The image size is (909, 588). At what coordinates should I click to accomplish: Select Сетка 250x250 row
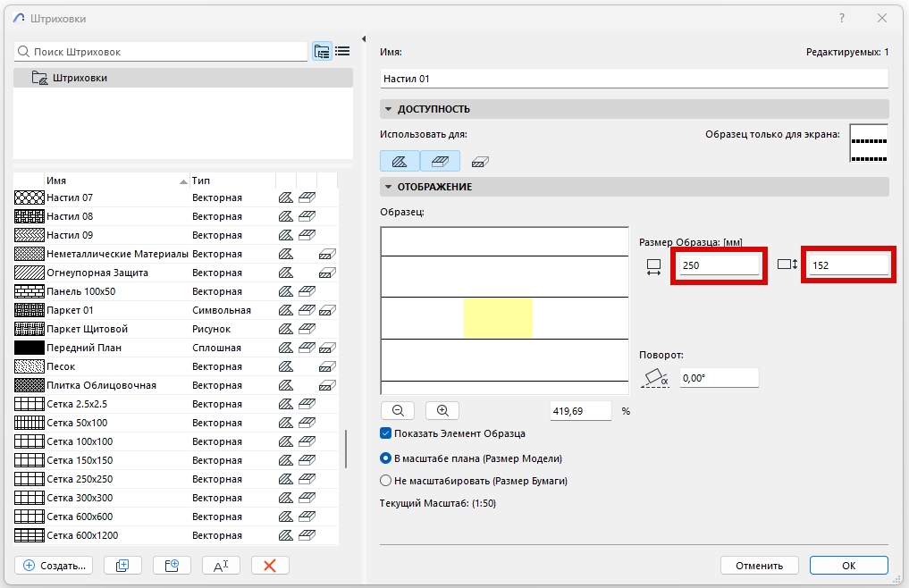point(176,479)
